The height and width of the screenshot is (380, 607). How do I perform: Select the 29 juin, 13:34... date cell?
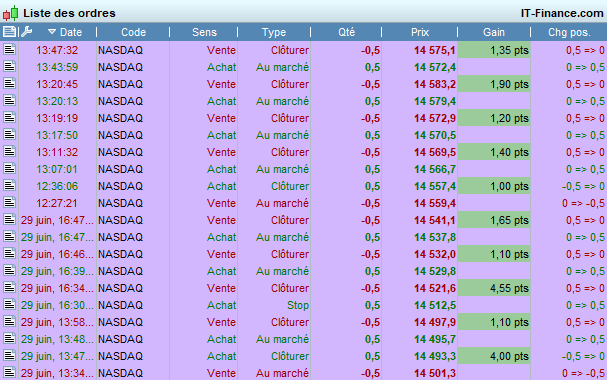pyautogui.click(x=57, y=373)
